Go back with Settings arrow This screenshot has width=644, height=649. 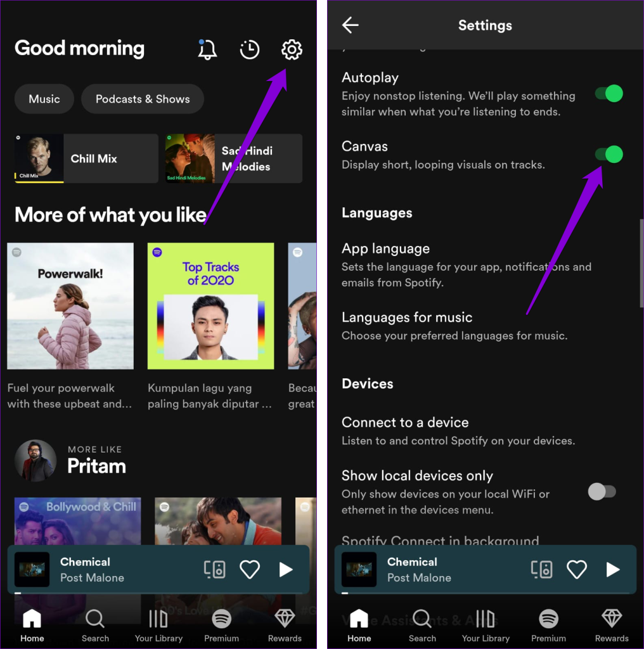(350, 25)
